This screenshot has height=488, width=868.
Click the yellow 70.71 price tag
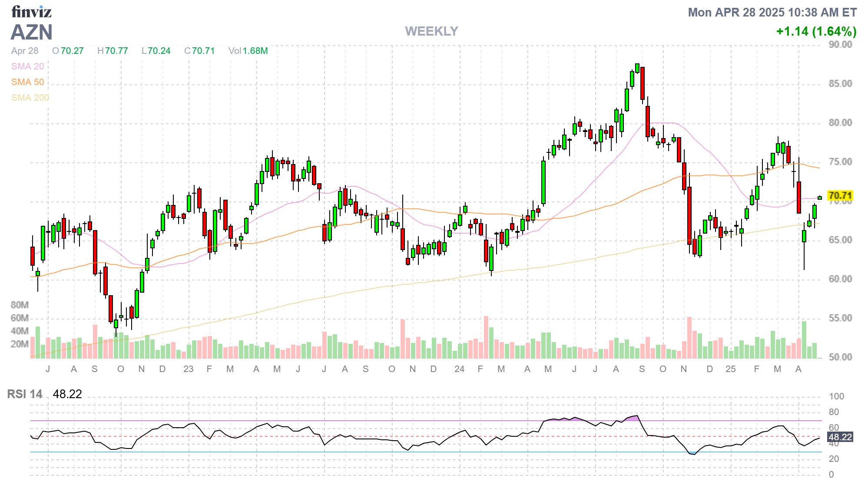(x=840, y=195)
